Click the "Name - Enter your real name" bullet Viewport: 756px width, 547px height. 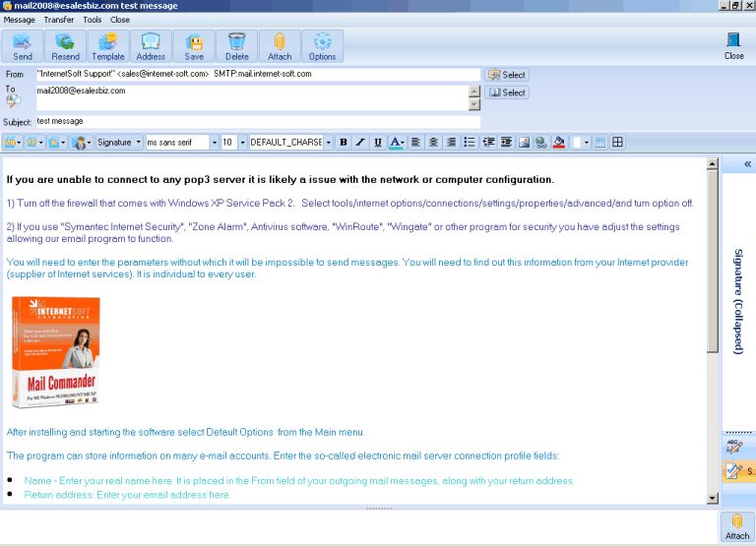coord(299,481)
